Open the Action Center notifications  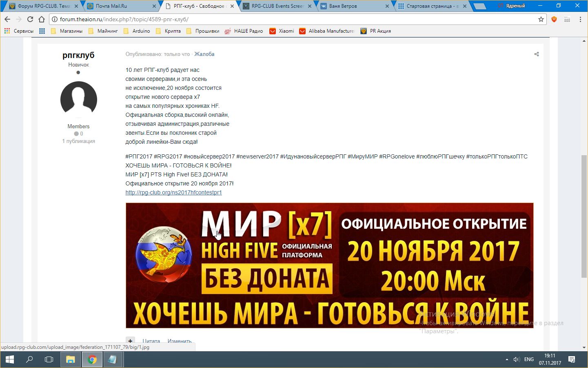click(572, 359)
